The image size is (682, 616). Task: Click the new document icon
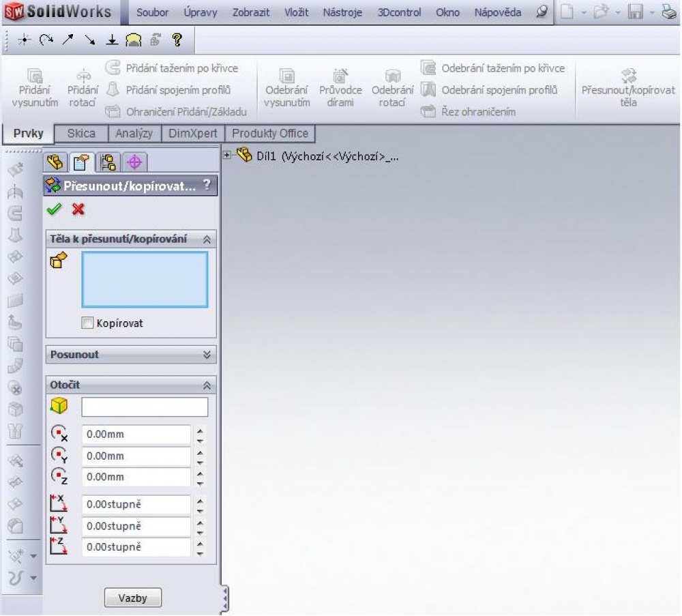567,12
